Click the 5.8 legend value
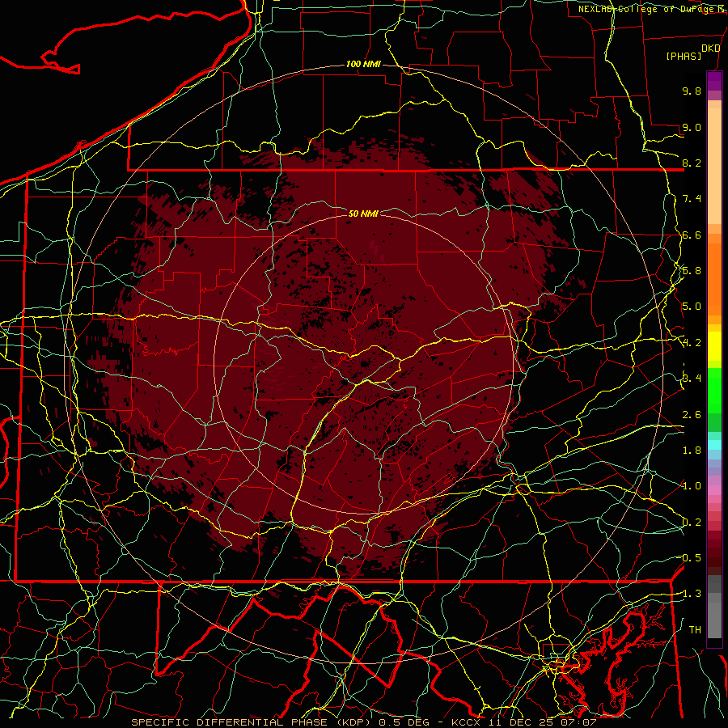This screenshot has height=728, width=728. click(x=692, y=271)
